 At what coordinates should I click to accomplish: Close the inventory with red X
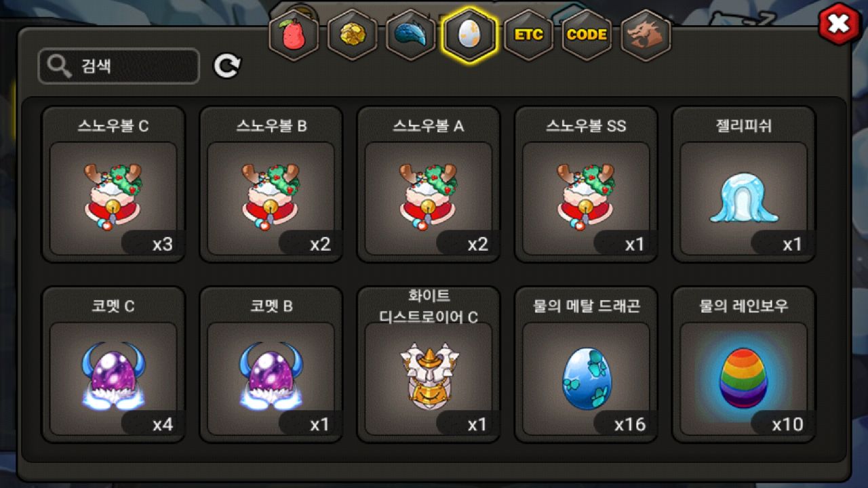839,24
